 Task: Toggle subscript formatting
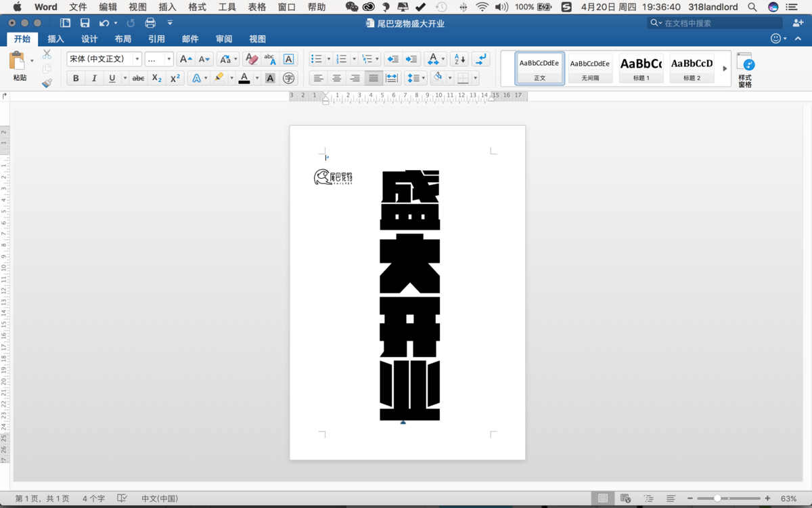[x=156, y=79]
